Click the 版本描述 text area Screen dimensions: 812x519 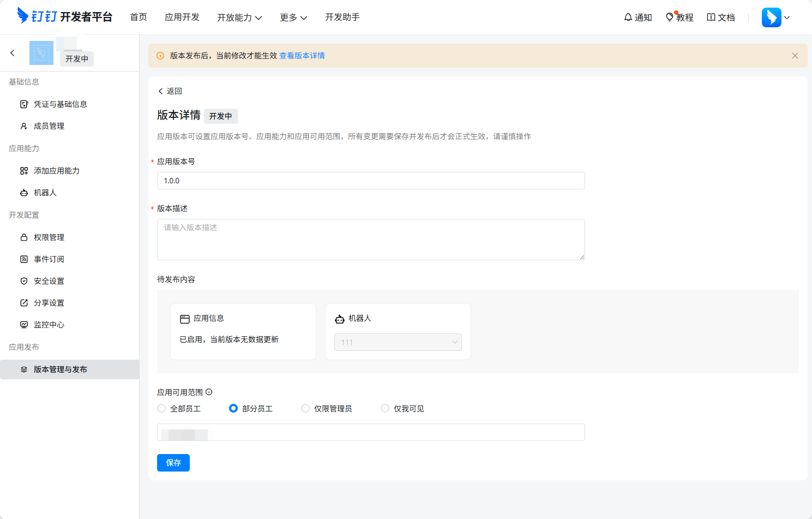click(x=371, y=240)
